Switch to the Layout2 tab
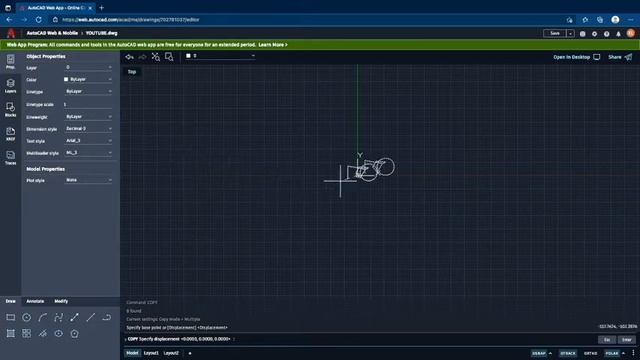Image resolution: width=640 pixels, height=360 pixels. point(171,353)
